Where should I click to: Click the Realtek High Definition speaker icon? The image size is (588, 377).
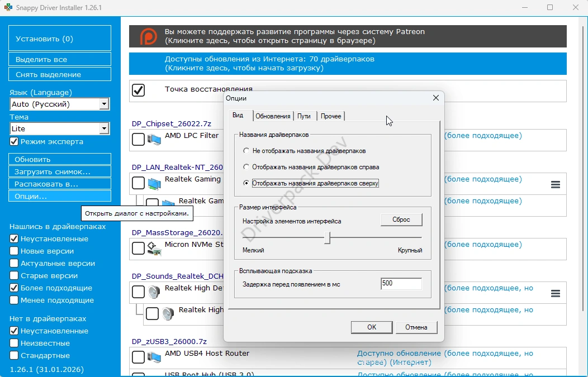tap(154, 292)
